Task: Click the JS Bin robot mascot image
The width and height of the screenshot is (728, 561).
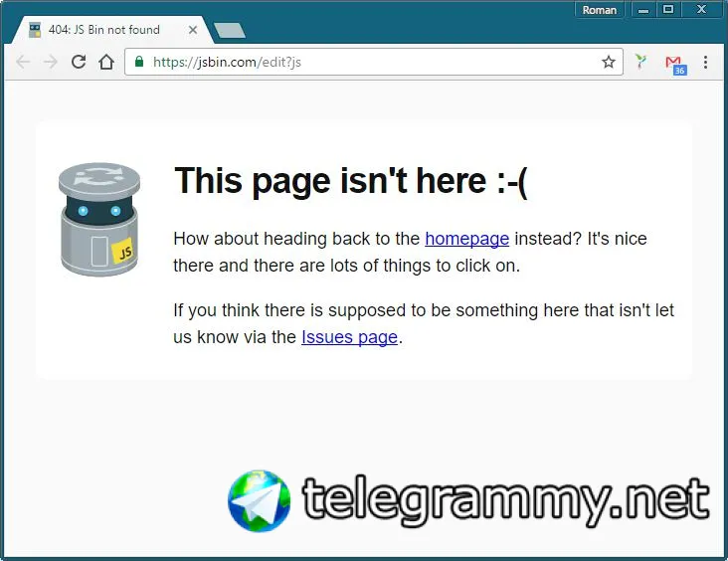Action: coord(99,219)
